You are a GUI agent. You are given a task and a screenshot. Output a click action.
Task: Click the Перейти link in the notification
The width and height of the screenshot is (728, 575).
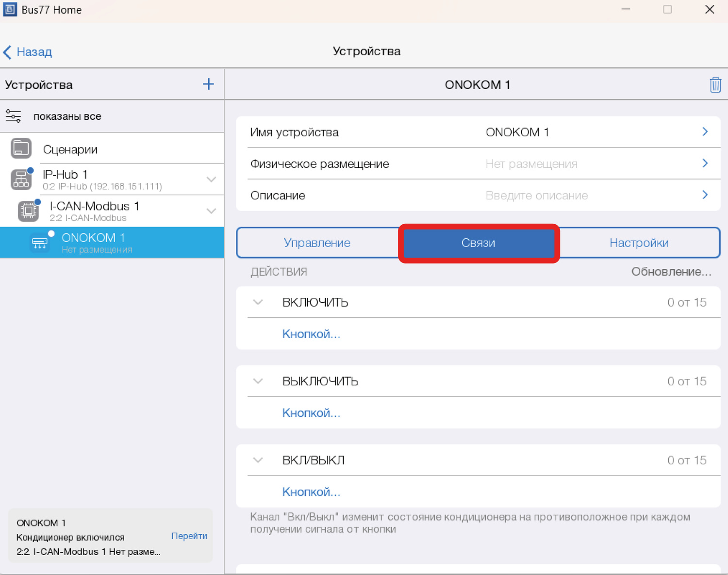[189, 536]
